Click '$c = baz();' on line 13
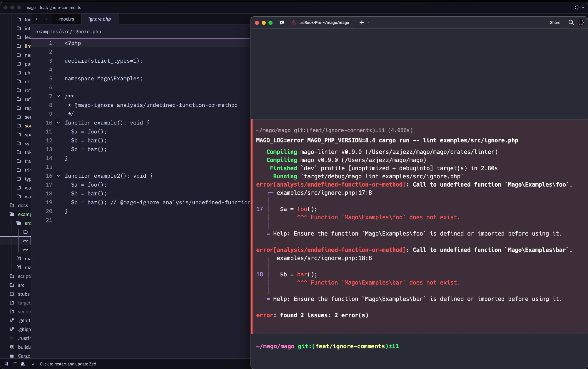This screenshot has height=369, width=588. [89, 149]
